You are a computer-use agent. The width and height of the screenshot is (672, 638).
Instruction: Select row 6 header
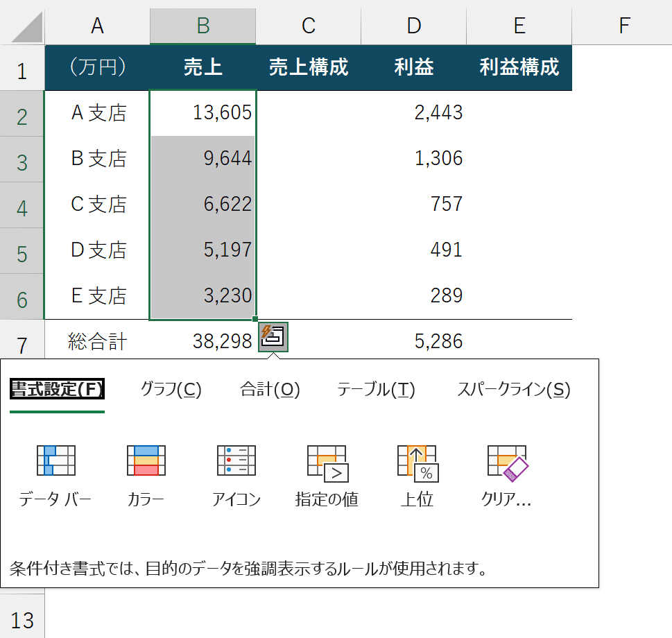[x=22, y=297]
